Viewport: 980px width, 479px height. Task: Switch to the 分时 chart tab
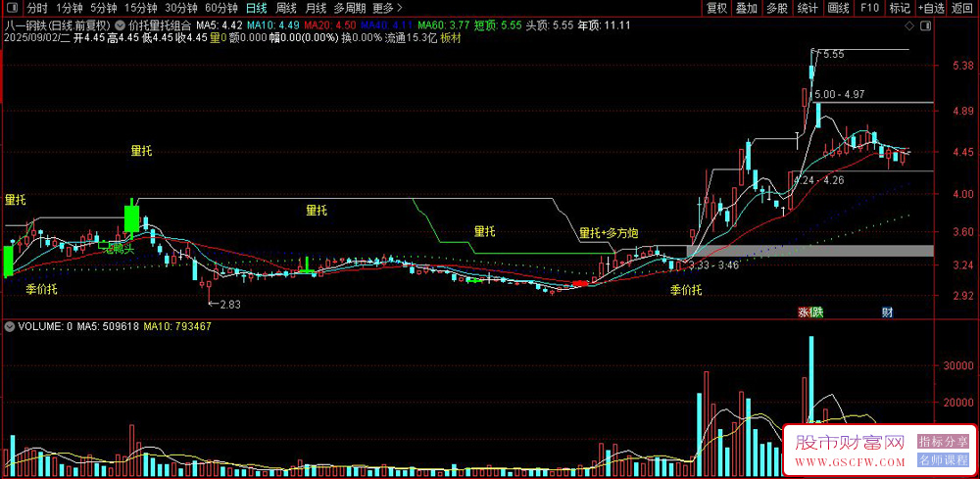point(37,8)
